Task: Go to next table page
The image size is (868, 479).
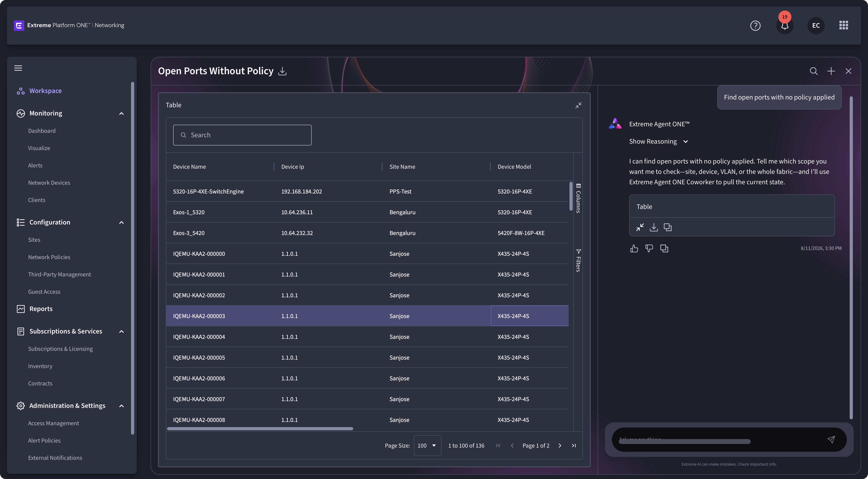Action: point(560,446)
